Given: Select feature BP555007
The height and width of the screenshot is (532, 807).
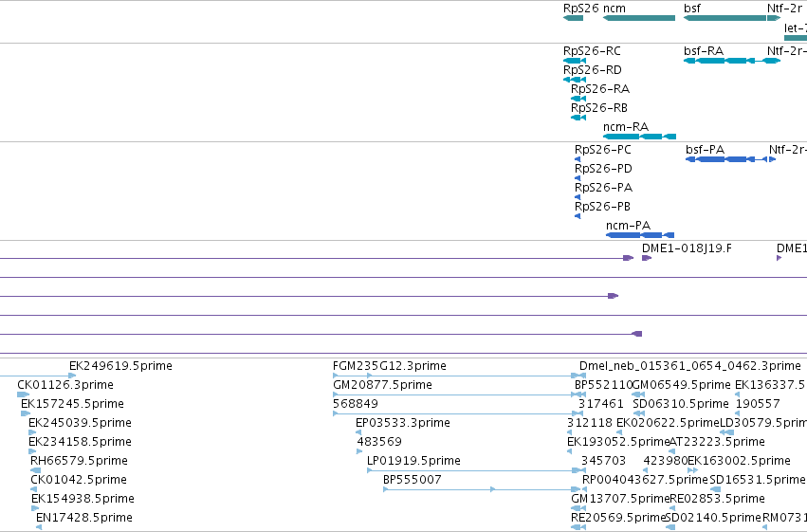Looking at the screenshot, I should pyautogui.click(x=413, y=480).
